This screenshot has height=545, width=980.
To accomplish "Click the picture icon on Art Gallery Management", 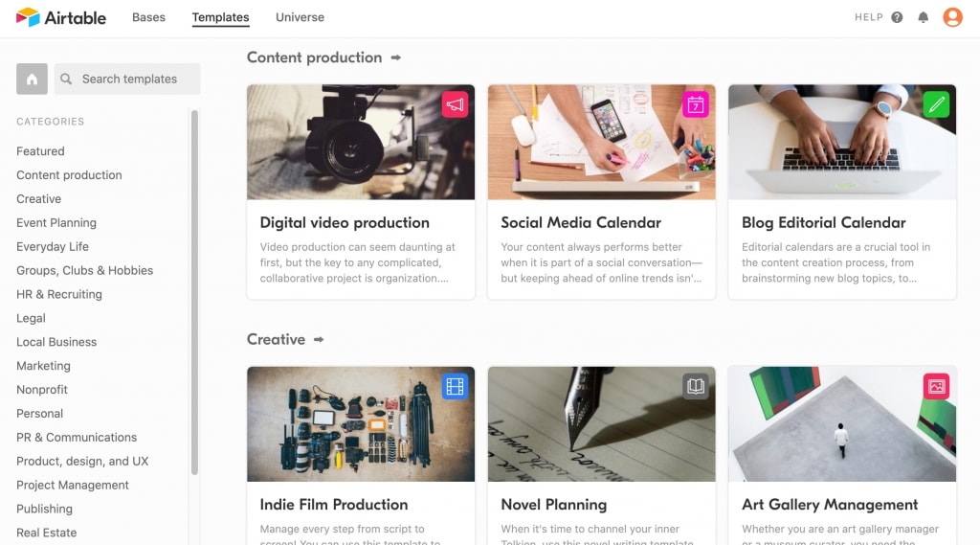I will [x=936, y=386].
